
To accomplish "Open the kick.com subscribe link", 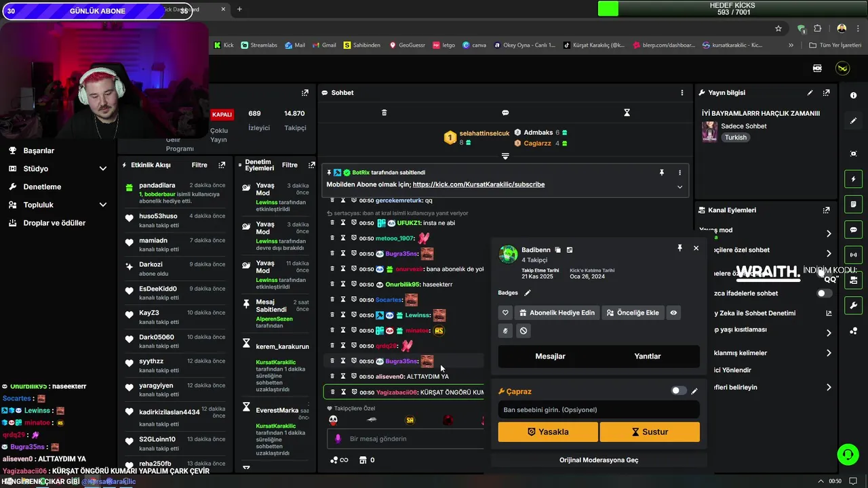I will pos(478,184).
